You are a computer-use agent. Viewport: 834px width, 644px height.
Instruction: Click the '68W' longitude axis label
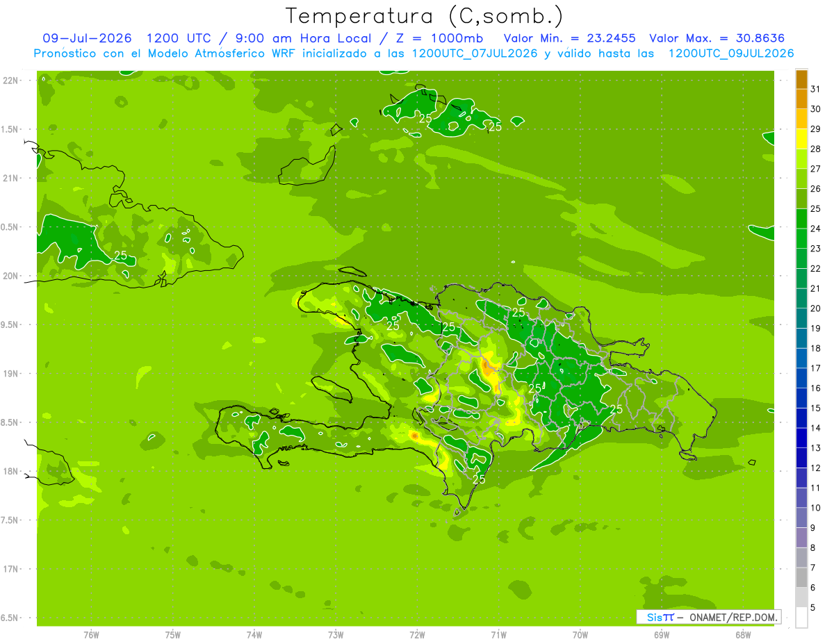tap(743, 635)
